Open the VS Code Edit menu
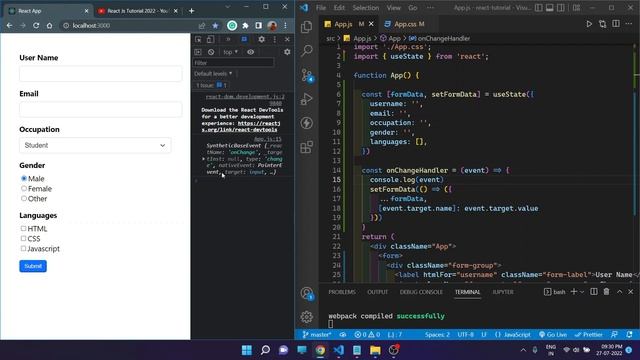Image resolution: width=640 pixels, height=360 pixels. click(x=339, y=8)
